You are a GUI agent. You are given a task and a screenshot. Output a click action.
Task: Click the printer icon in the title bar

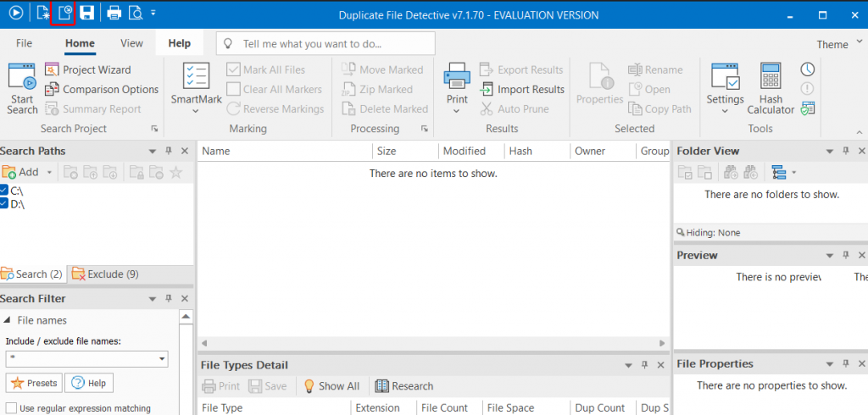[x=114, y=12]
